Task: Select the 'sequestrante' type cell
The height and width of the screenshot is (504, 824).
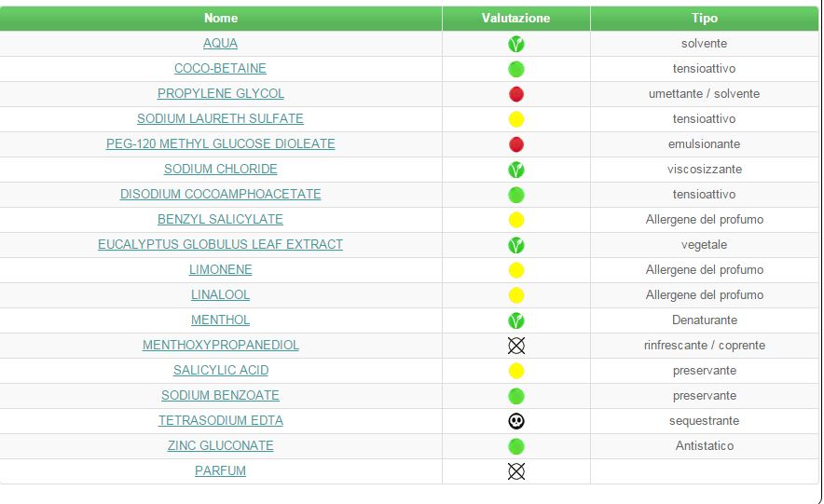Action: click(x=704, y=421)
